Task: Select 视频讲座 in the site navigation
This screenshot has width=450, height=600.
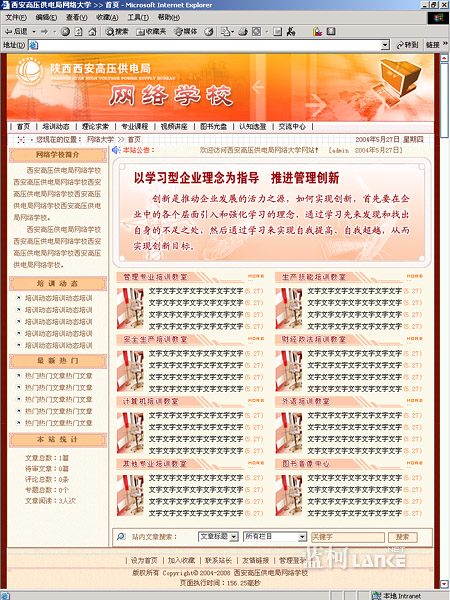Action: coord(174,127)
